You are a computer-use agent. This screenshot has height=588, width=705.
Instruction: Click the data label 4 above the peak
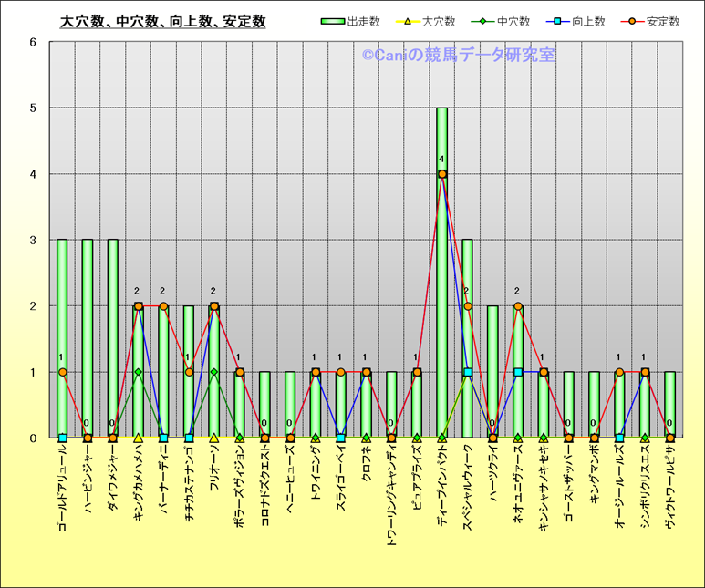pos(441,160)
